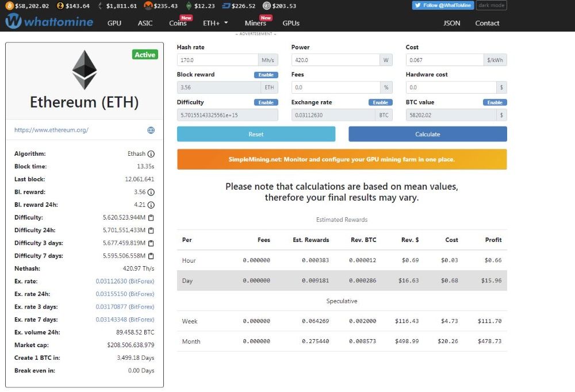Click the Last block value 12,061,641

pos(139,179)
